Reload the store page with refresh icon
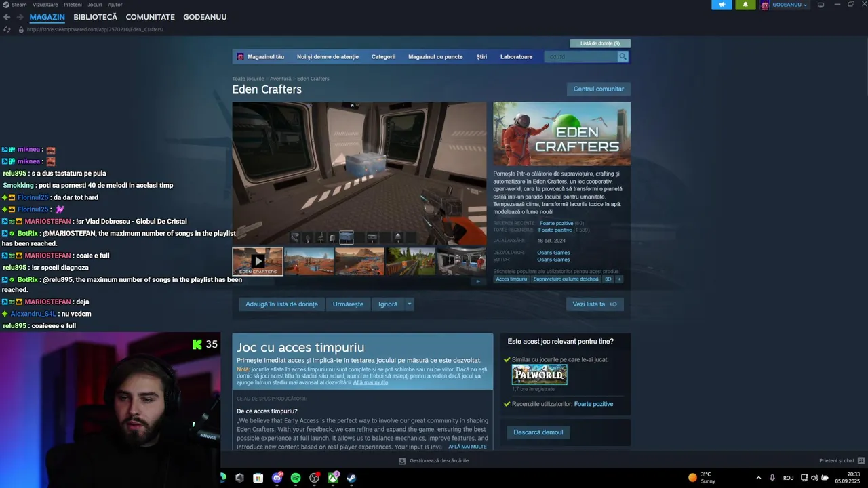The image size is (868, 488). coord(7,29)
